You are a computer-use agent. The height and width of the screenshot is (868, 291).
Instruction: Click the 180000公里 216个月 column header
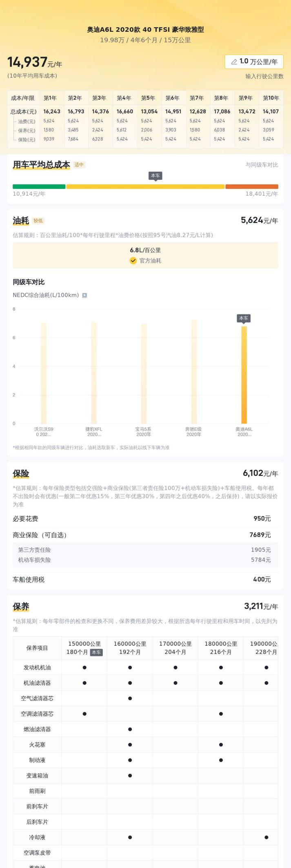[x=221, y=648]
